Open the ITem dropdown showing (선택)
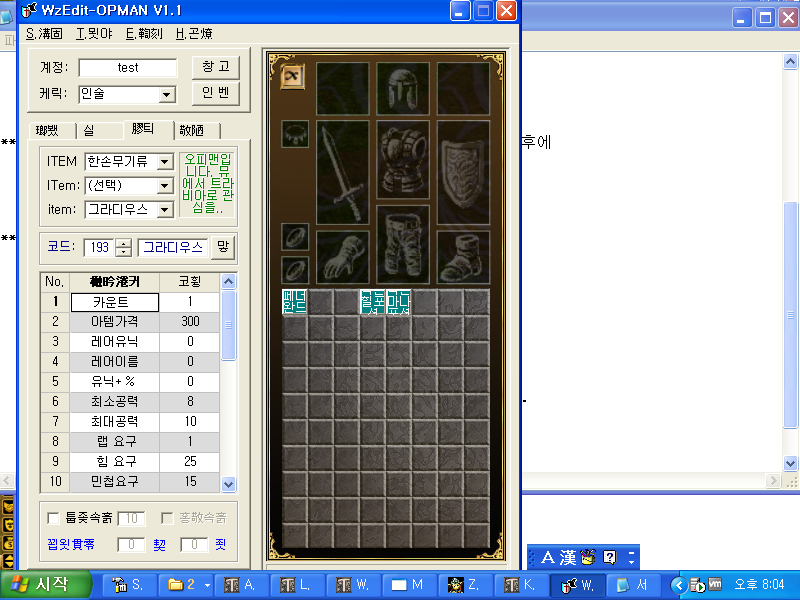Image resolution: width=800 pixels, height=600 pixels. click(x=164, y=186)
